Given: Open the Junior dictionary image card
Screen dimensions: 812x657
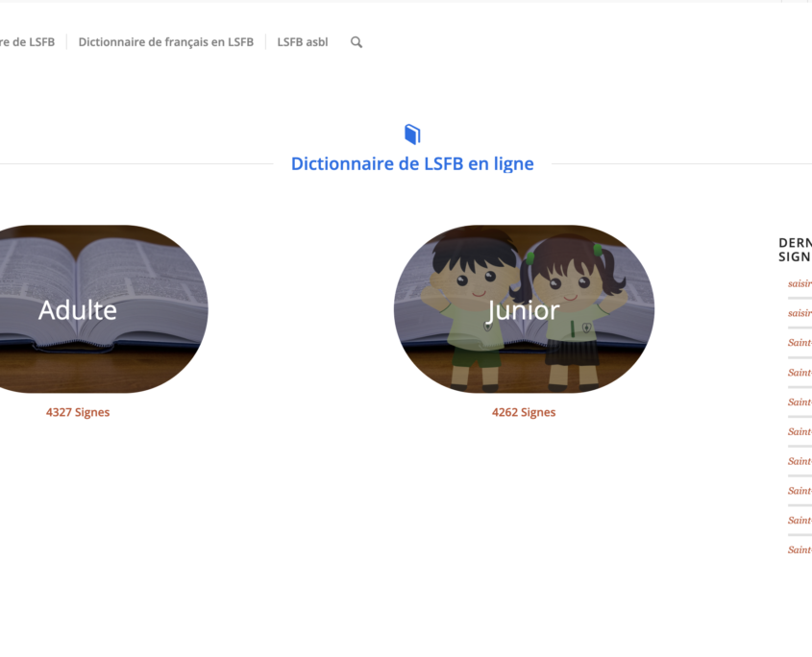Looking at the screenshot, I should [524, 309].
